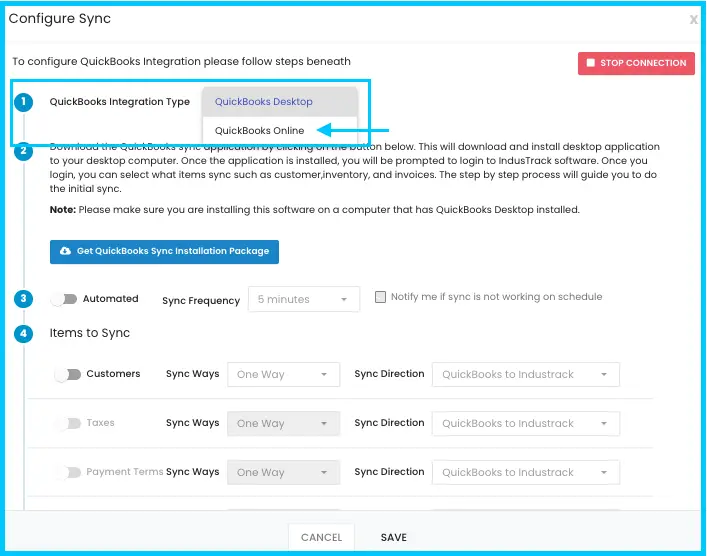This screenshot has height=556, width=707.
Task: Click the Cancel button
Action: tap(321, 538)
